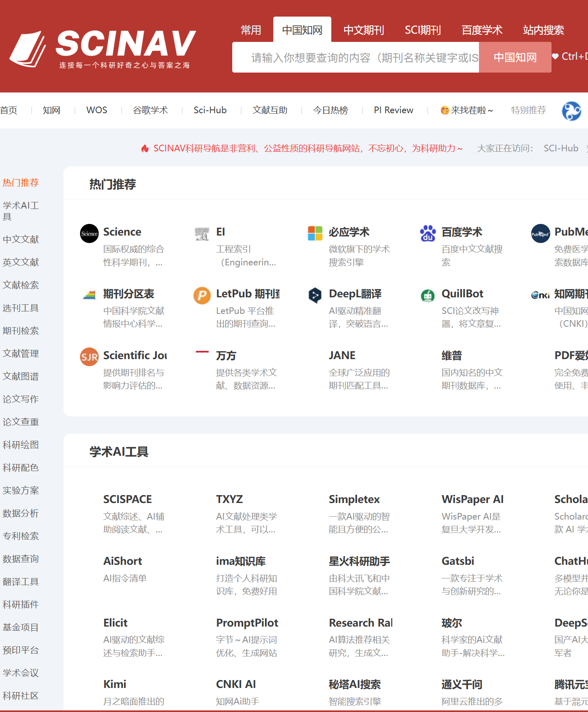Open the Gatsbi tool card
This screenshot has width=588, height=712.
[462, 576]
